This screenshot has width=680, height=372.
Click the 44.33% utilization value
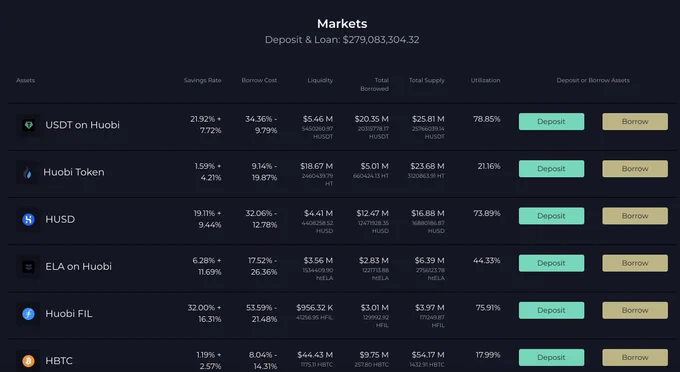[x=487, y=261]
